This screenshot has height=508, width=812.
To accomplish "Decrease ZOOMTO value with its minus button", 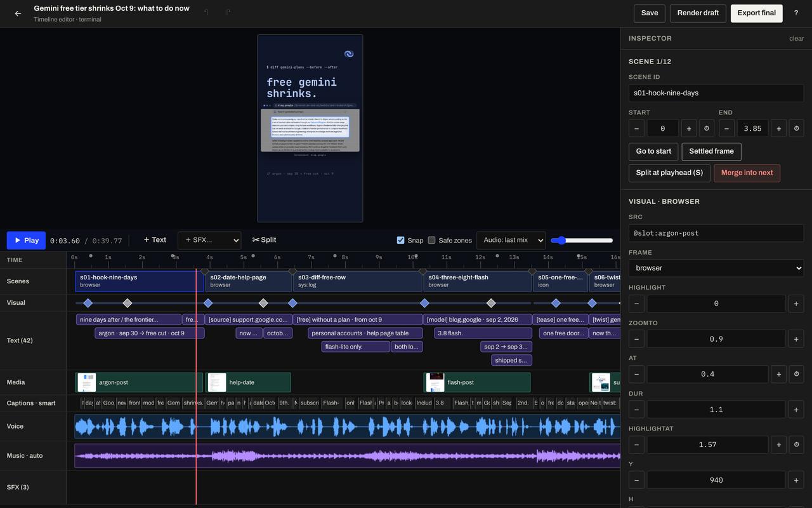I will [637, 339].
